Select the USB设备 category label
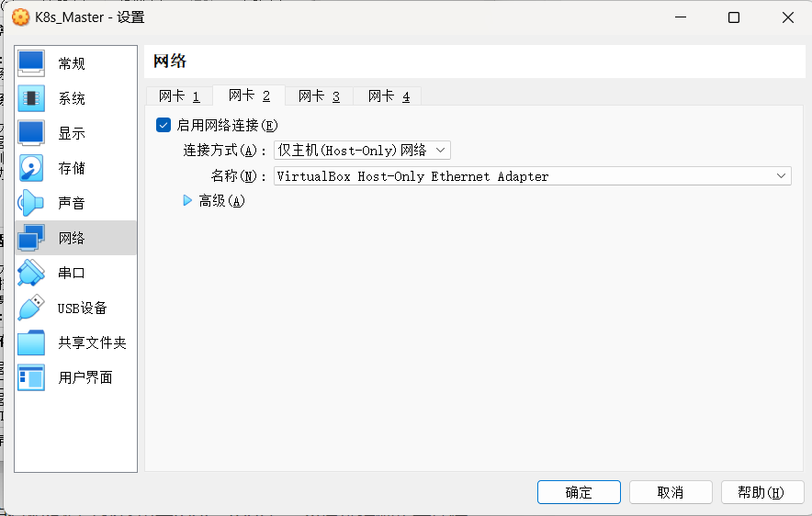Viewport: 812px width, 516px height. click(82, 308)
